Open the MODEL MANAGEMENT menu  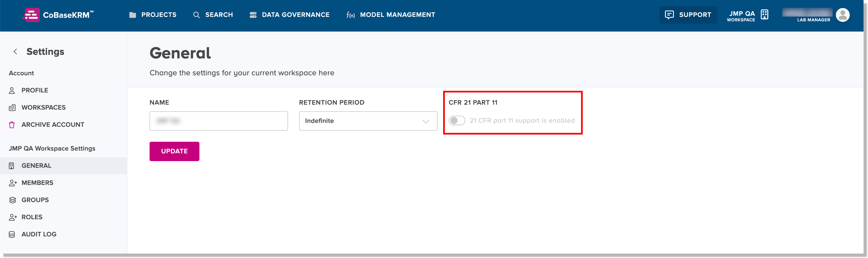point(398,15)
